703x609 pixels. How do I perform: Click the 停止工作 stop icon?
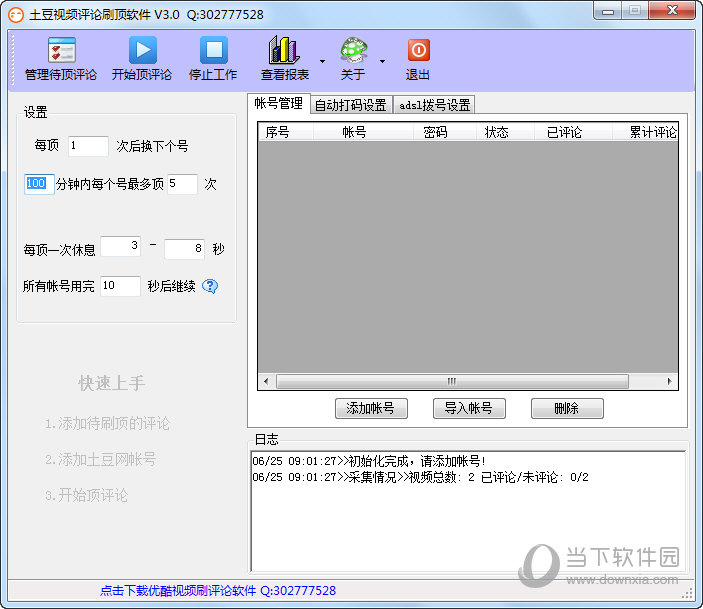pos(213,50)
